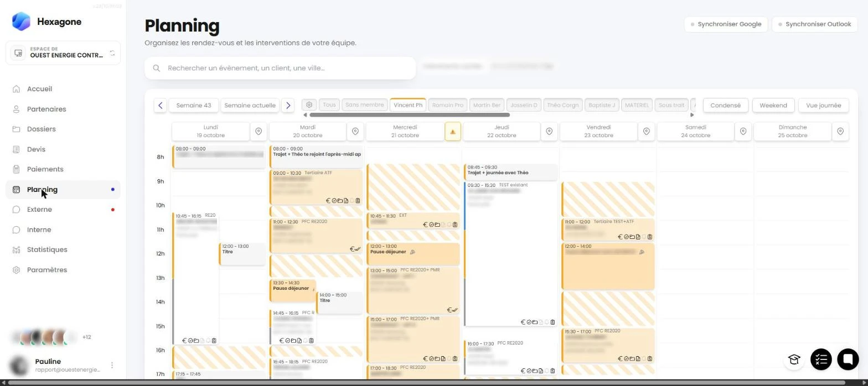The width and height of the screenshot is (868, 386).
Task: Jump to Semaine actuelle
Action: [x=250, y=105]
